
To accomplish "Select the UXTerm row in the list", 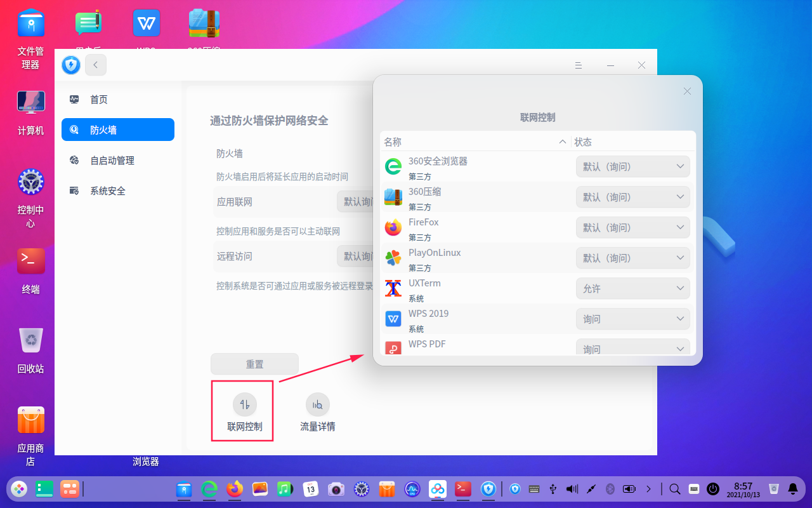I will coord(538,288).
